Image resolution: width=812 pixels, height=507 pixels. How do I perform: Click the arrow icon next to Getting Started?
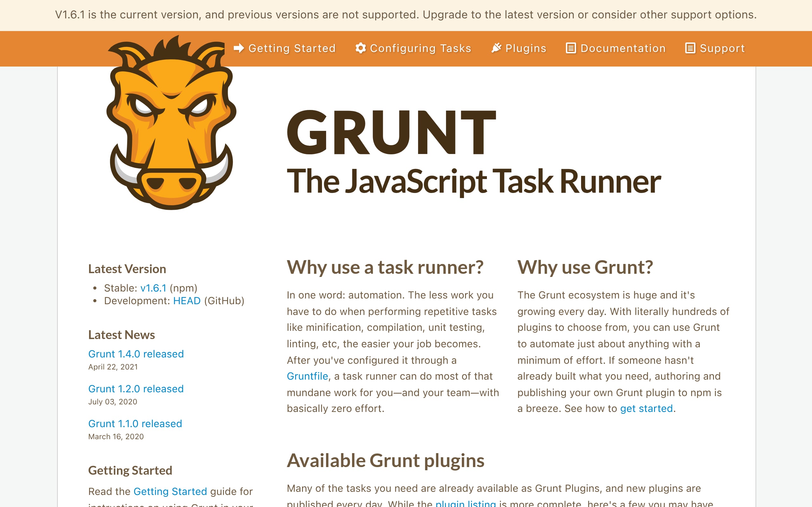tap(239, 48)
